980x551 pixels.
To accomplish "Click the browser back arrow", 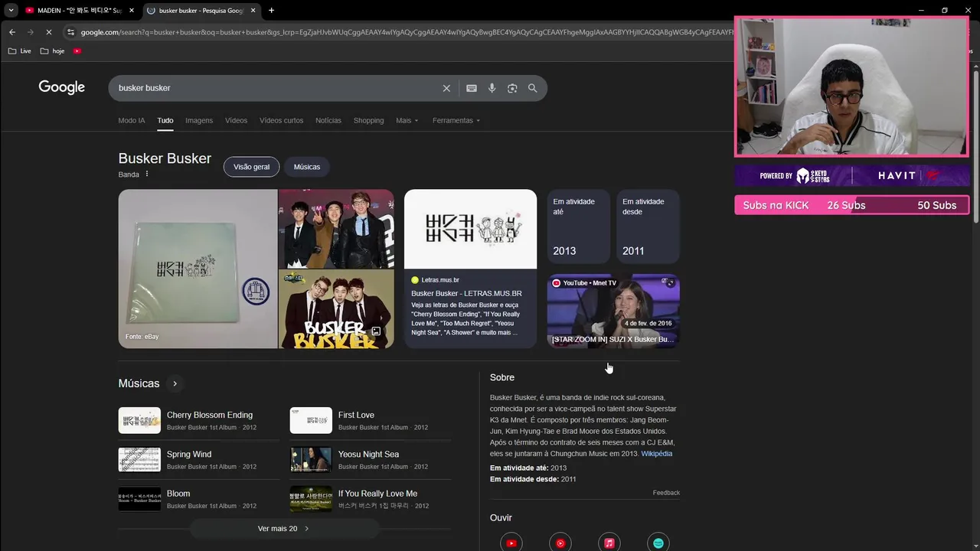I will (12, 32).
